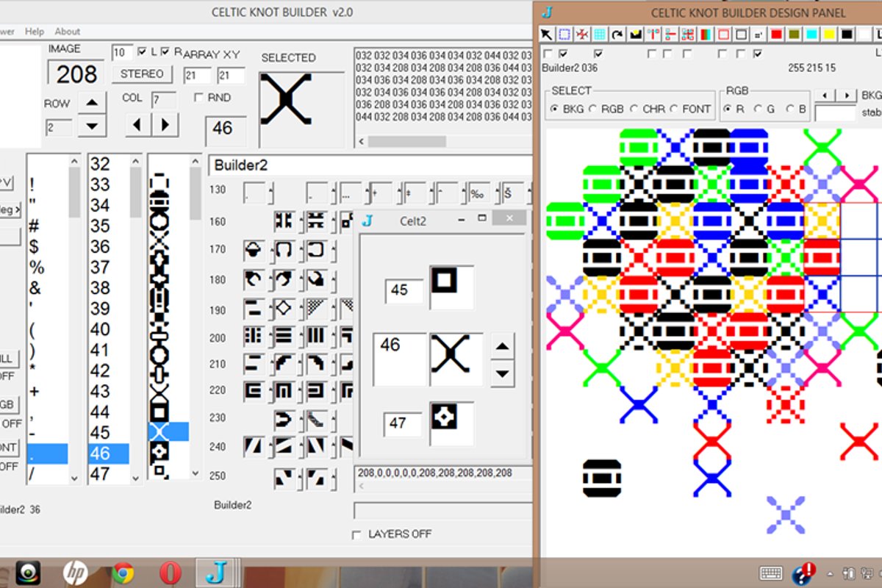Click the Opera browser taskbar icon
The width and height of the screenshot is (882, 588).
[170, 573]
